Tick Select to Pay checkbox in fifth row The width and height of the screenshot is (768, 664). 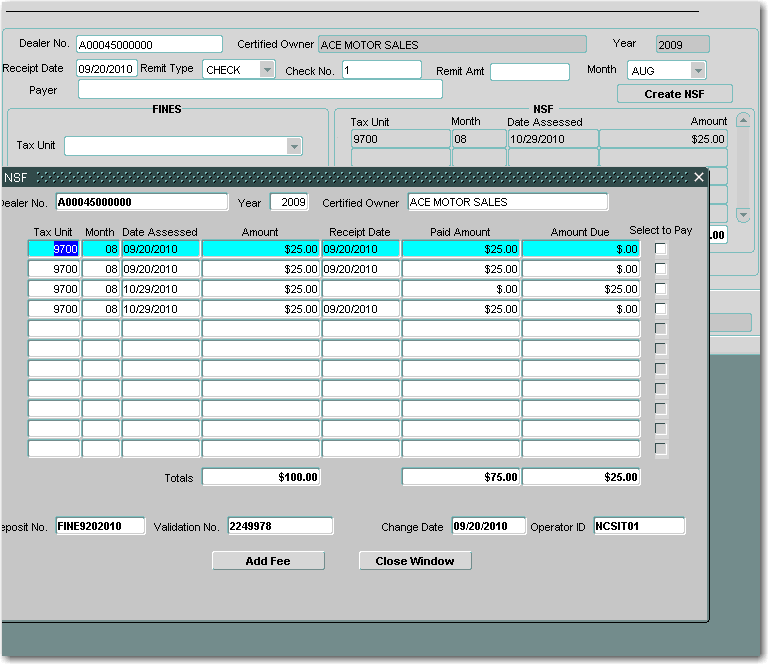(x=660, y=329)
